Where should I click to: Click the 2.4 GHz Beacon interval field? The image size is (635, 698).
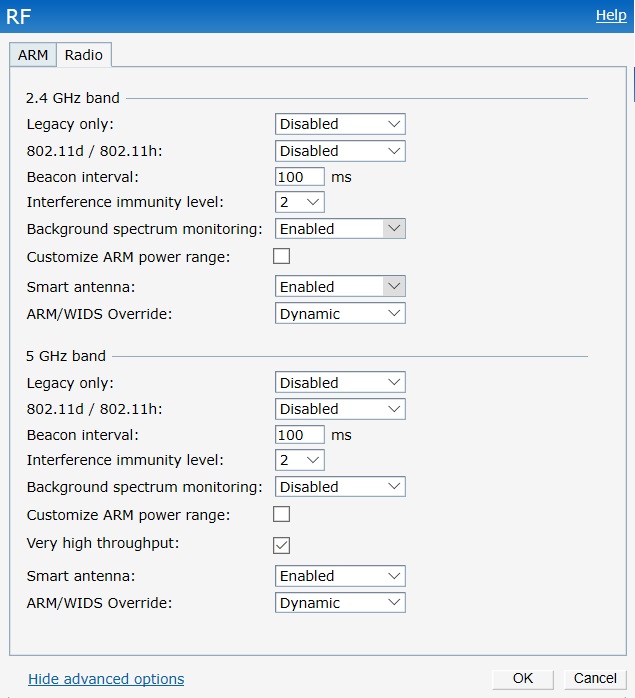point(300,177)
